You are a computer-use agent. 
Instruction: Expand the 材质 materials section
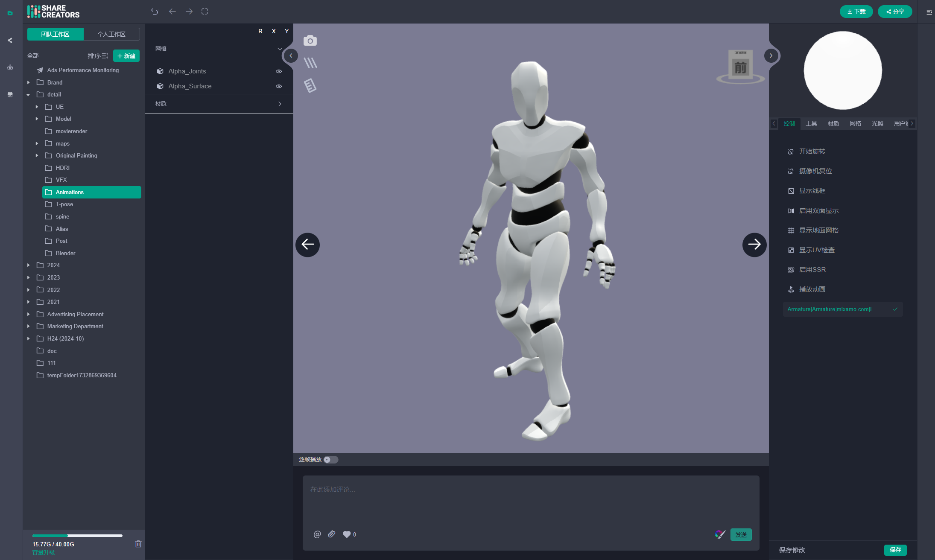pyautogui.click(x=280, y=104)
